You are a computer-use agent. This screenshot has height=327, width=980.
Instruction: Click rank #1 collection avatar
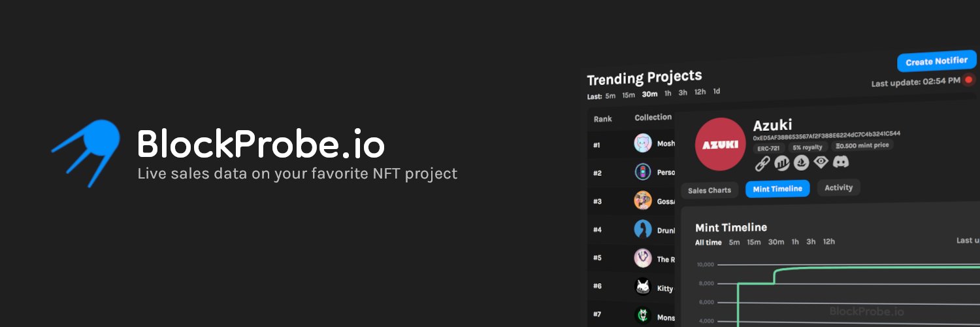coord(643,143)
